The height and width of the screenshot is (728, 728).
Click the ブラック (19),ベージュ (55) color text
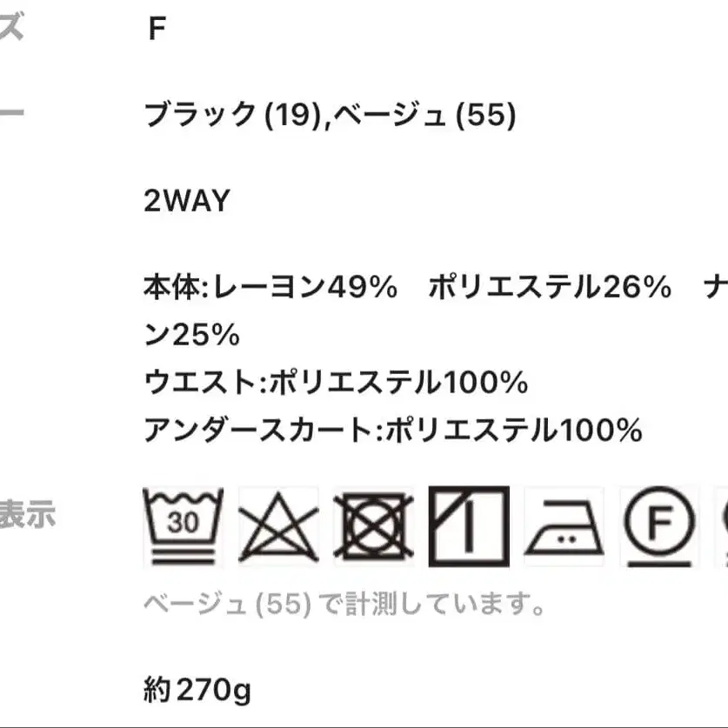click(x=330, y=115)
